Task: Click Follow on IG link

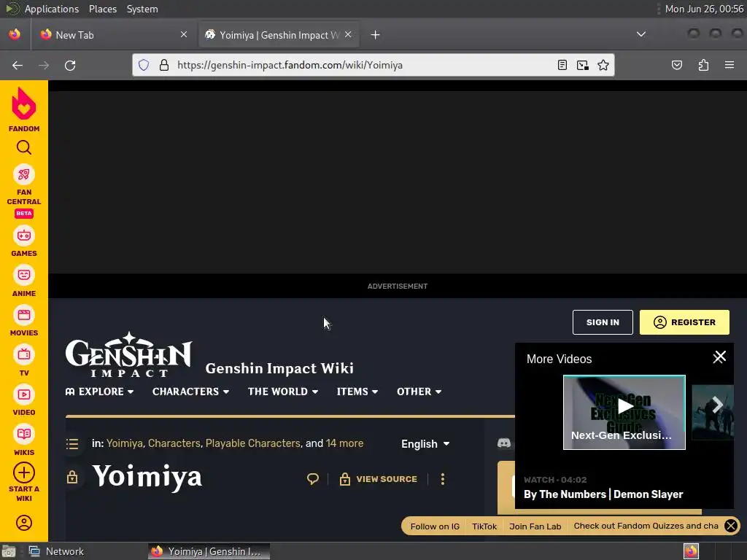Action: [x=435, y=526]
